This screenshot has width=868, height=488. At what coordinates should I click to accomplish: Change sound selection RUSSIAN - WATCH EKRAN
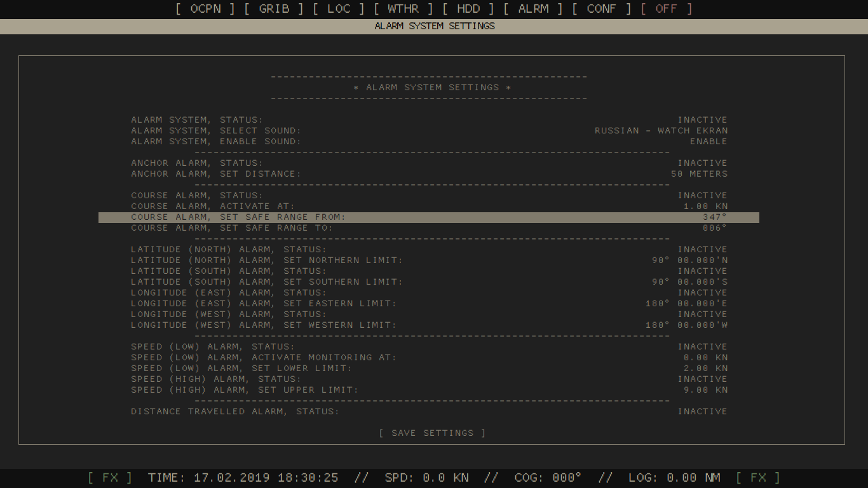click(661, 130)
